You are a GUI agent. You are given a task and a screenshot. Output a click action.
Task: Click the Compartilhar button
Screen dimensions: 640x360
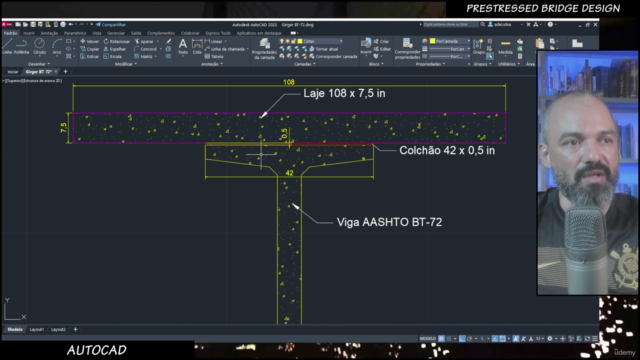[111, 24]
